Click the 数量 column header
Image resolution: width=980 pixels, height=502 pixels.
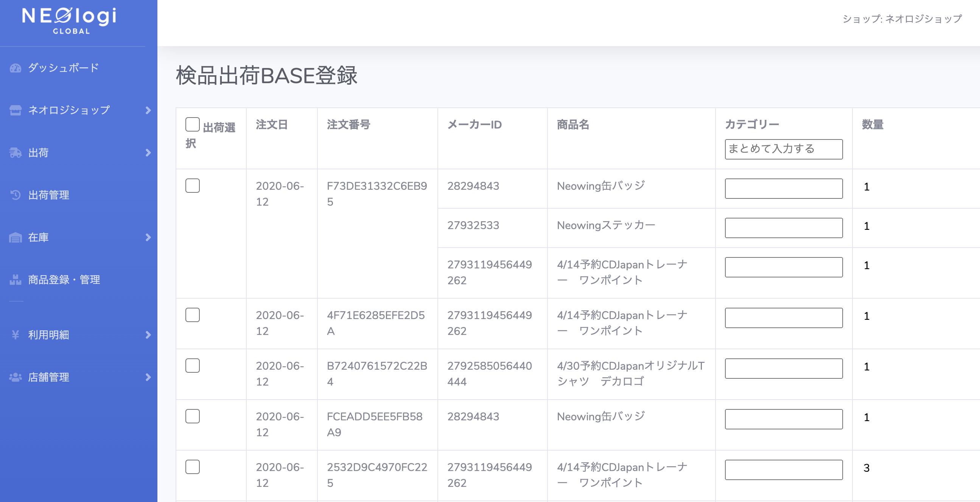(872, 125)
